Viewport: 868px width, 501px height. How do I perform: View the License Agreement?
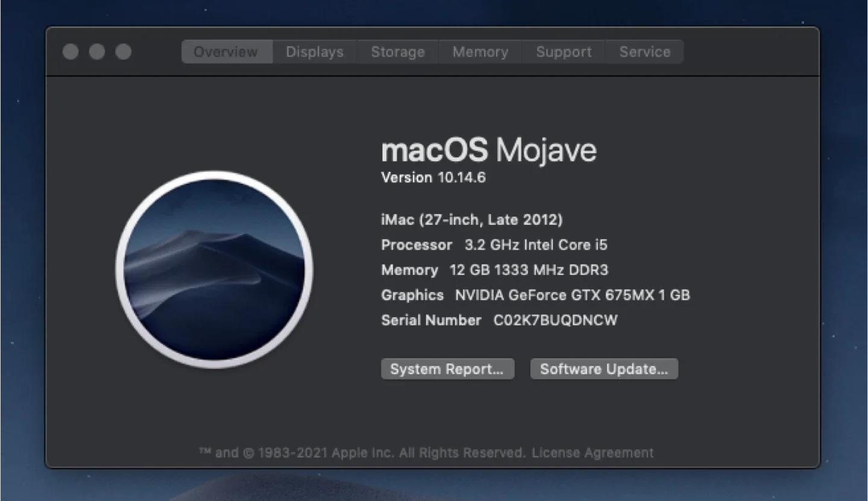[592, 452]
